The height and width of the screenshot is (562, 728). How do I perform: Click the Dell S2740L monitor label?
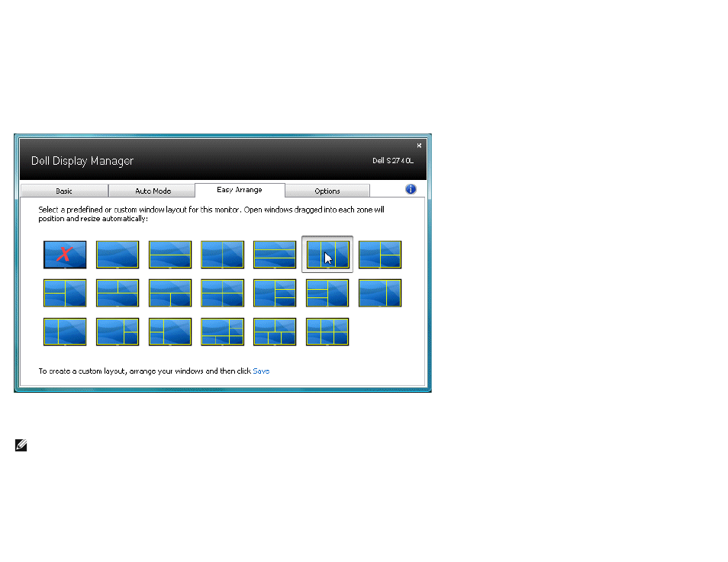coord(393,161)
